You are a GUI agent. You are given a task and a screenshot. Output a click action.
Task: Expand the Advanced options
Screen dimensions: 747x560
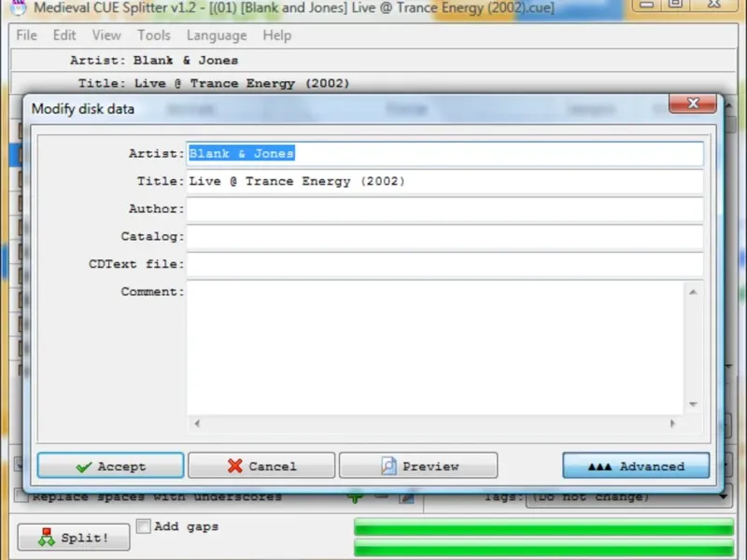tap(636, 466)
